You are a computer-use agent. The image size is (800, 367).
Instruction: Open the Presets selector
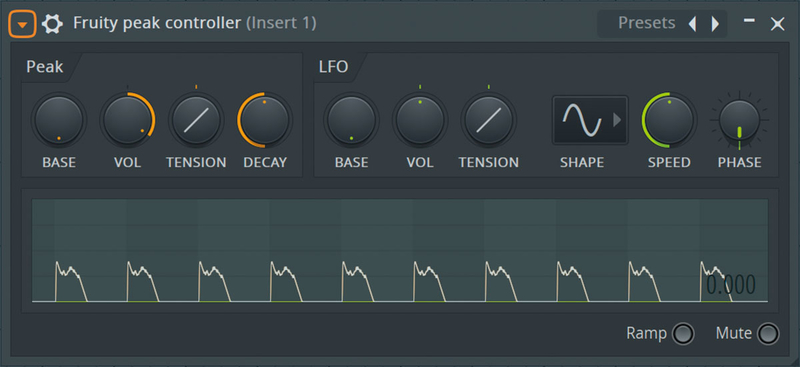(646, 23)
